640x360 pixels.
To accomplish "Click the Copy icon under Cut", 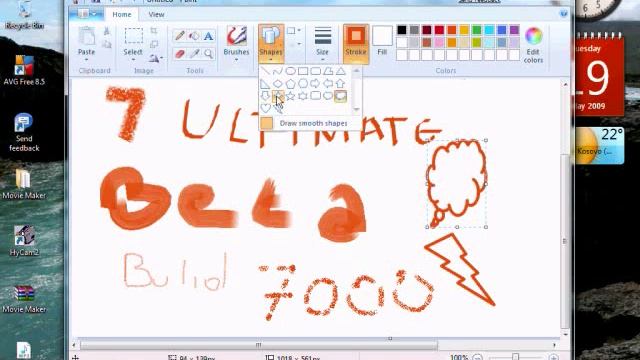I will (107, 44).
